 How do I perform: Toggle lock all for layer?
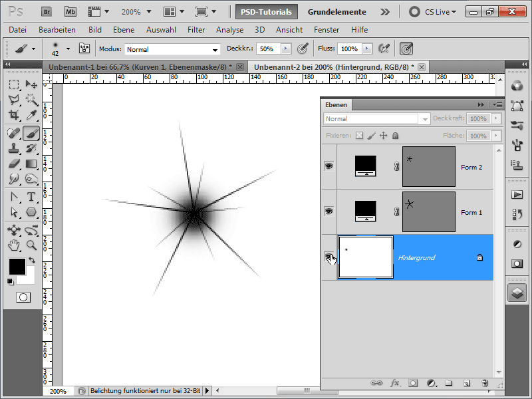click(395, 136)
